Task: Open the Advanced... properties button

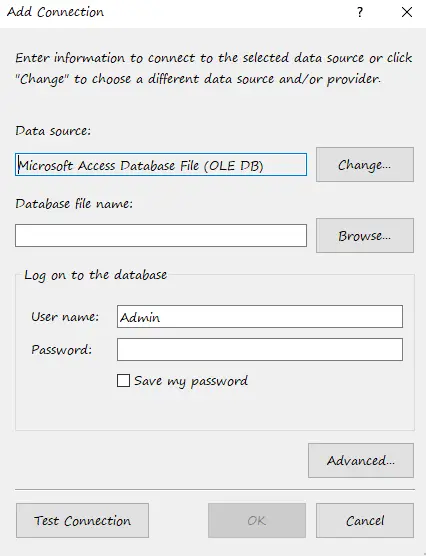Action: point(361,460)
